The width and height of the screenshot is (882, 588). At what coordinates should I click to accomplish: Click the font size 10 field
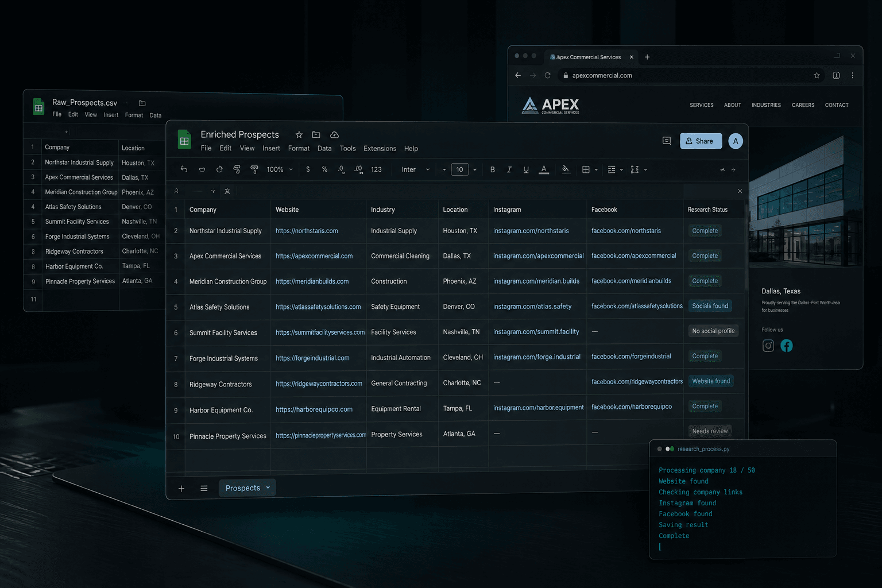pyautogui.click(x=459, y=169)
